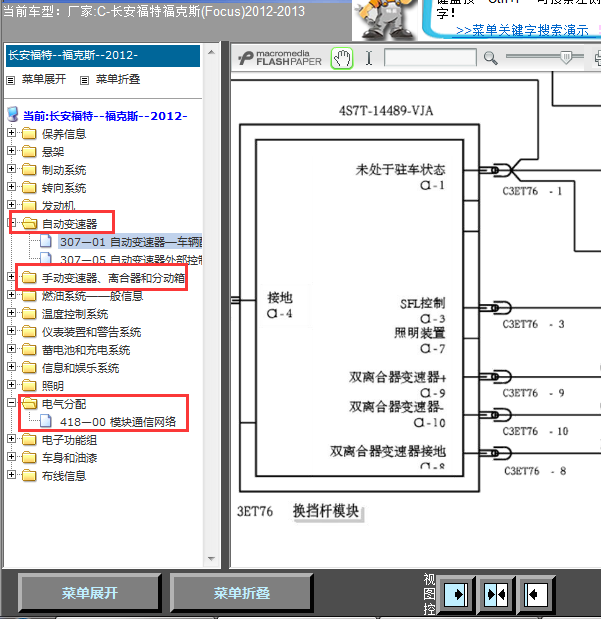Open 307—05 自动变速器外部控制 document
The height and width of the screenshot is (619, 601).
click(131, 260)
